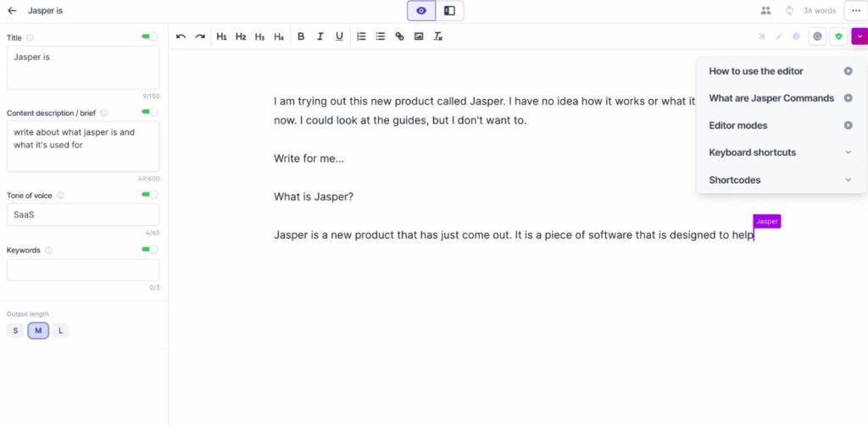Collapse the purple help dropdown
868x426 pixels.
coord(860,36)
